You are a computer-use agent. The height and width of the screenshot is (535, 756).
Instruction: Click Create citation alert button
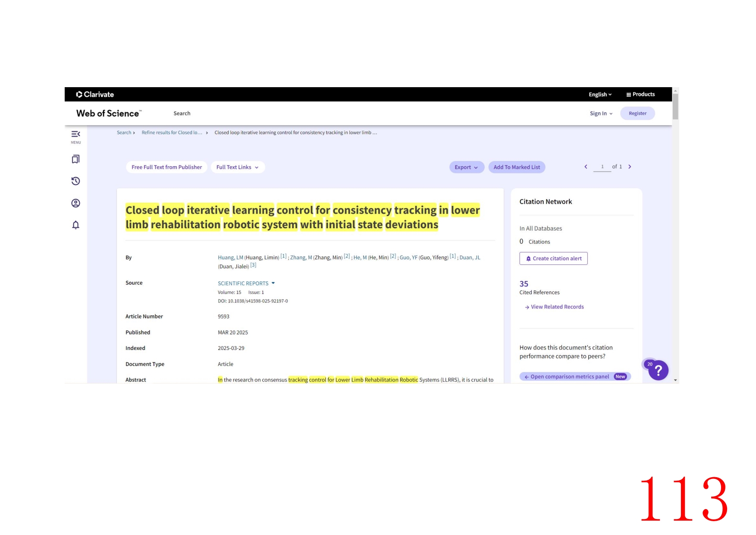click(553, 258)
